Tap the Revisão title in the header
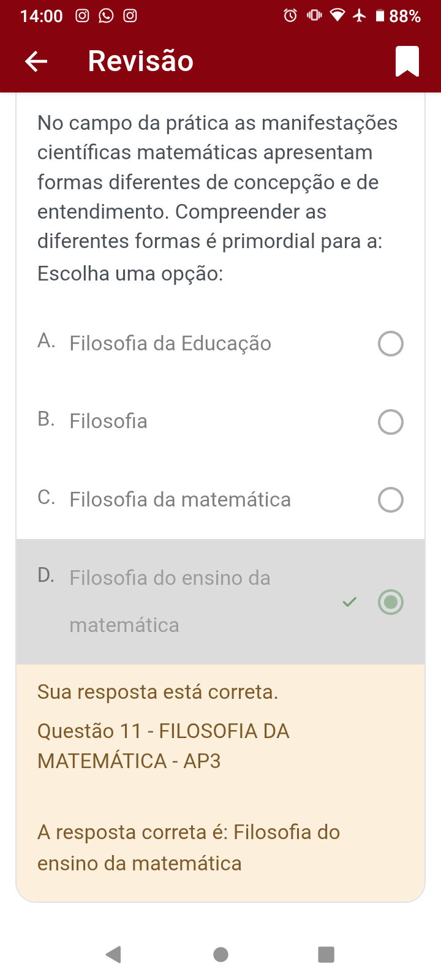The width and height of the screenshot is (441, 980). [x=140, y=61]
